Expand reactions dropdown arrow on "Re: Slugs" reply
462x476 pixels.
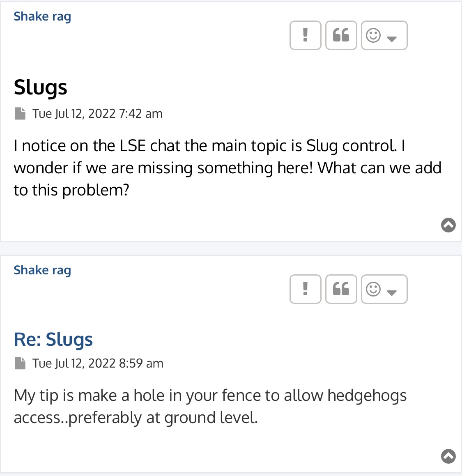(392, 292)
